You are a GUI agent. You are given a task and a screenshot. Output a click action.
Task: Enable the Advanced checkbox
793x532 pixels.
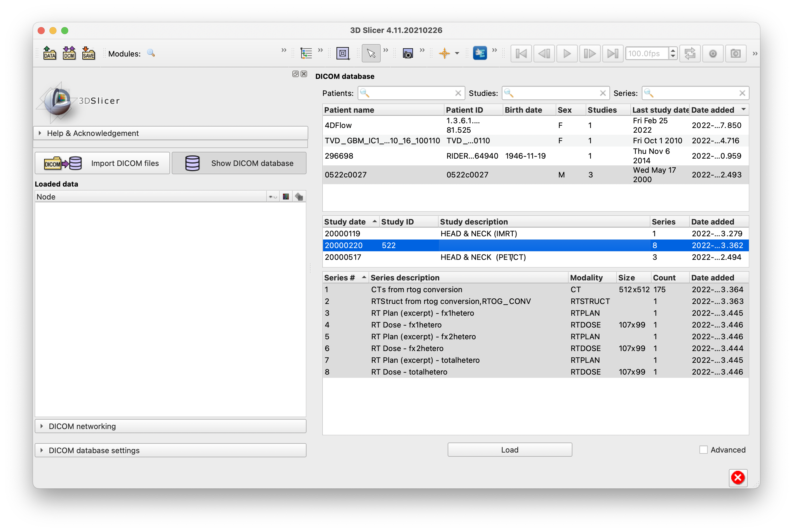pyautogui.click(x=704, y=450)
